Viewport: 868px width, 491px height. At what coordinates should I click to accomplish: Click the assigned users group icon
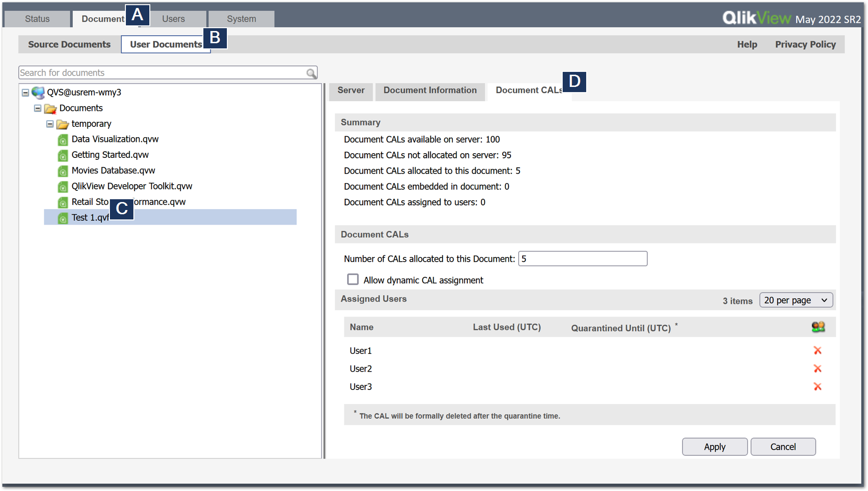pyautogui.click(x=818, y=327)
